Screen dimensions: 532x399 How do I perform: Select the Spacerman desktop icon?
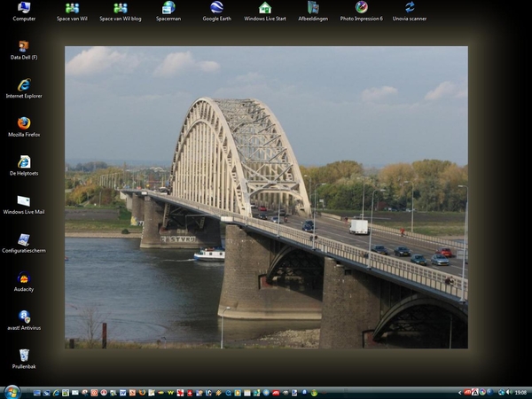[168, 8]
